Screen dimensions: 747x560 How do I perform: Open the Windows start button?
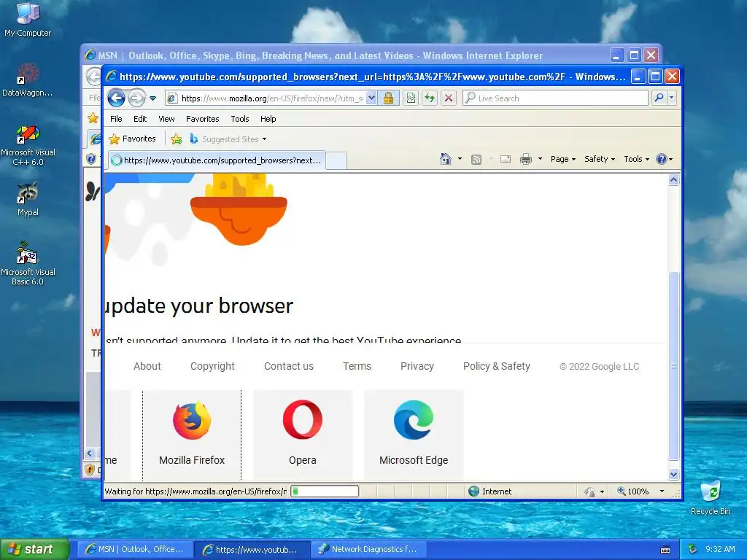(35, 549)
